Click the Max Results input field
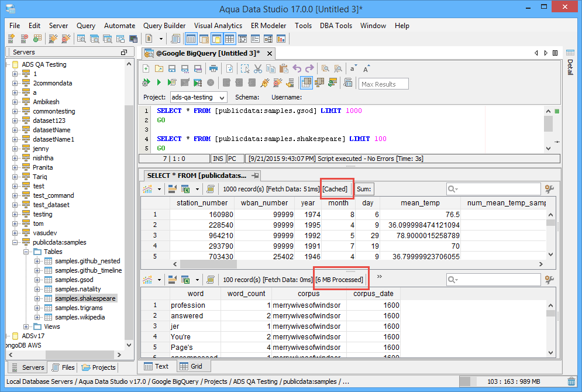 click(384, 84)
